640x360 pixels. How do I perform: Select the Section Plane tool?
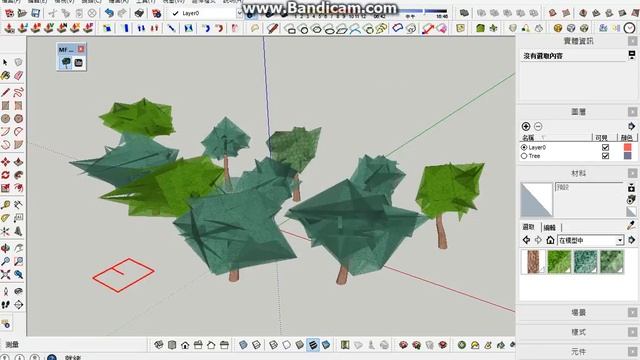[x=18, y=304]
